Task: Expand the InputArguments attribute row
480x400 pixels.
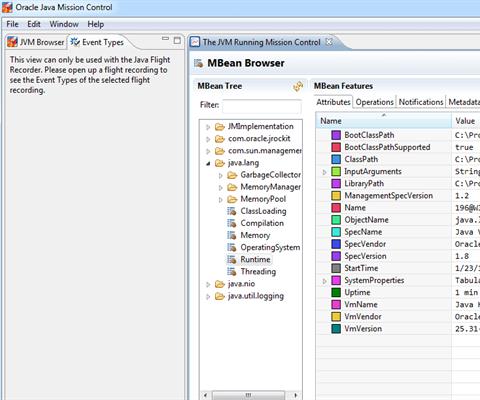Action: click(x=324, y=172)
